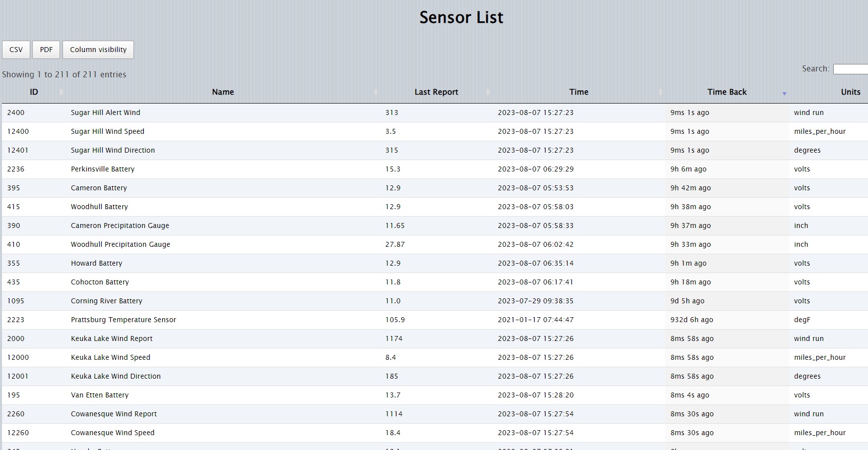Sort table by the Units header
The height and width of the screenshot is (450, 868).
850,92
